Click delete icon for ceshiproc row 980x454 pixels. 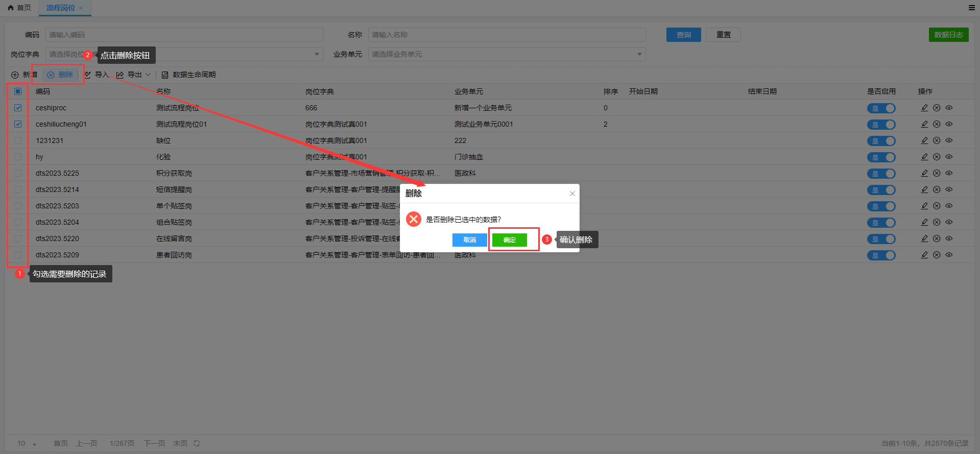[937, 108]
